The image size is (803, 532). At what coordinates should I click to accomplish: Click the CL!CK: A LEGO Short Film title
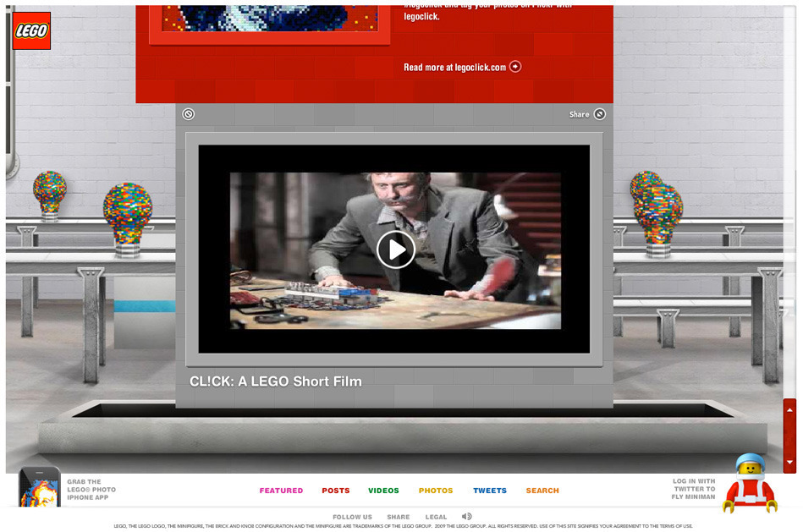(x=276, y=381)
